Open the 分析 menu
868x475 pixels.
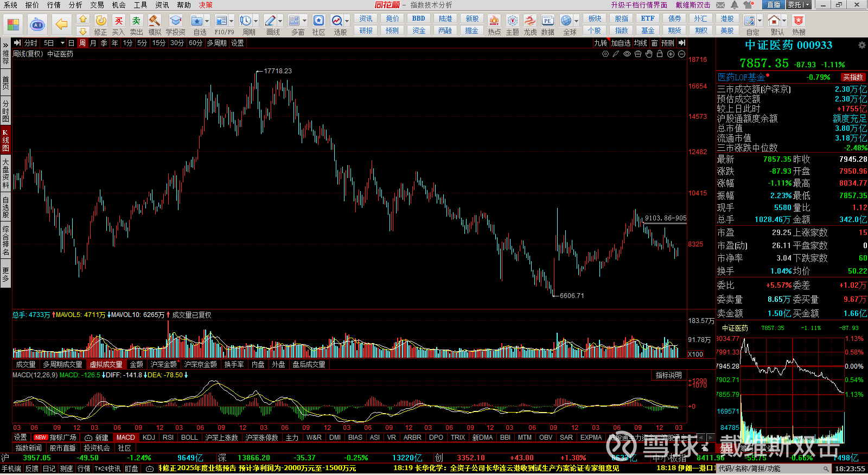[75, 5]
